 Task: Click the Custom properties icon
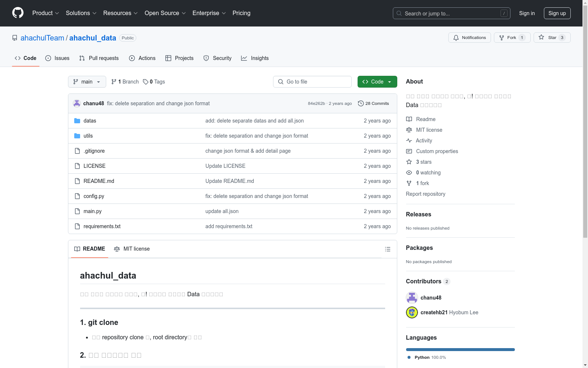[x=409, y=151]
